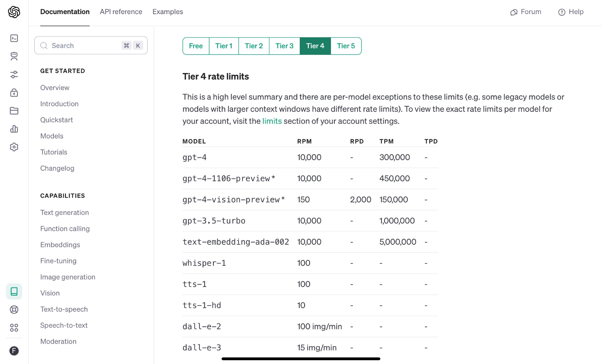Click the Tier 4 rate limits heading
602x364 pixels.
tap(216, 76)
